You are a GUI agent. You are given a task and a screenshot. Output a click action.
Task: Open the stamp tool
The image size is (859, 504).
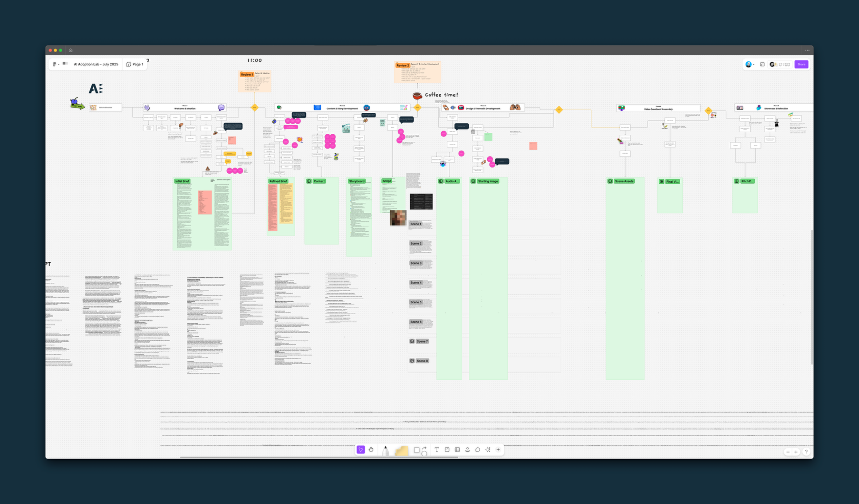click(467, 450)
